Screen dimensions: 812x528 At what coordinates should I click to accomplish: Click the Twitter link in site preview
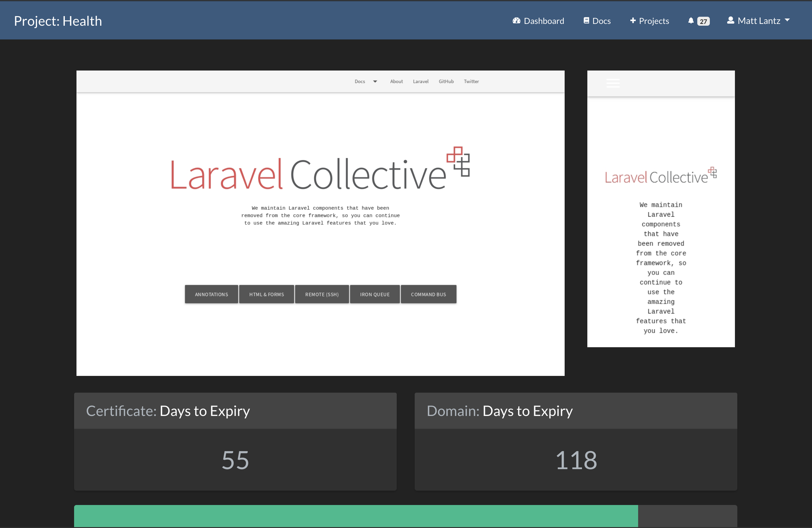click(x=471, y=82)
